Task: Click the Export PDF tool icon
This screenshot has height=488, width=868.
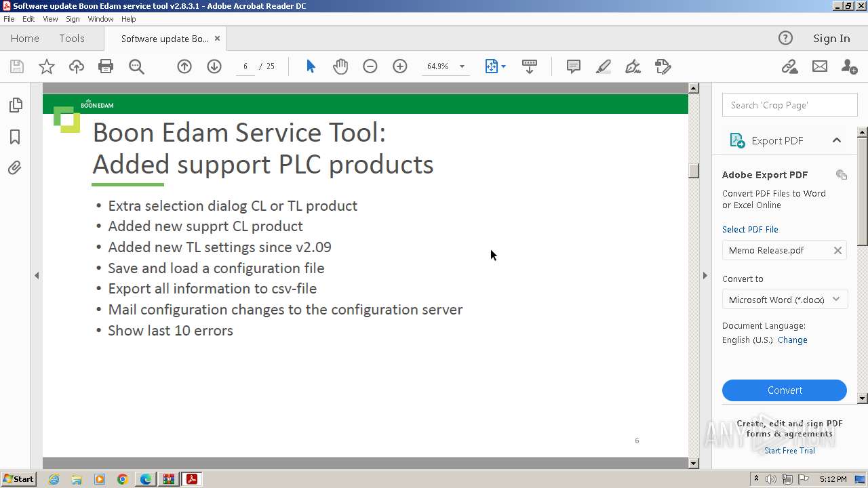Action: pos(737,140)
